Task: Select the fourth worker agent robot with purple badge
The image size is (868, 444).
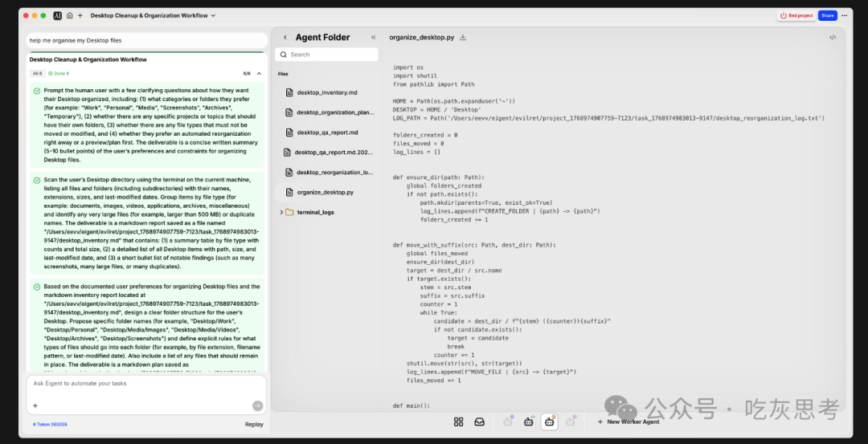Action: tap(571, 422)
